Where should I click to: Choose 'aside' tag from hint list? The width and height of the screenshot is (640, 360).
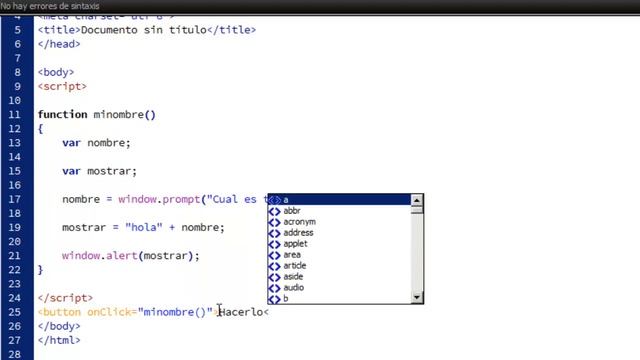339,277
